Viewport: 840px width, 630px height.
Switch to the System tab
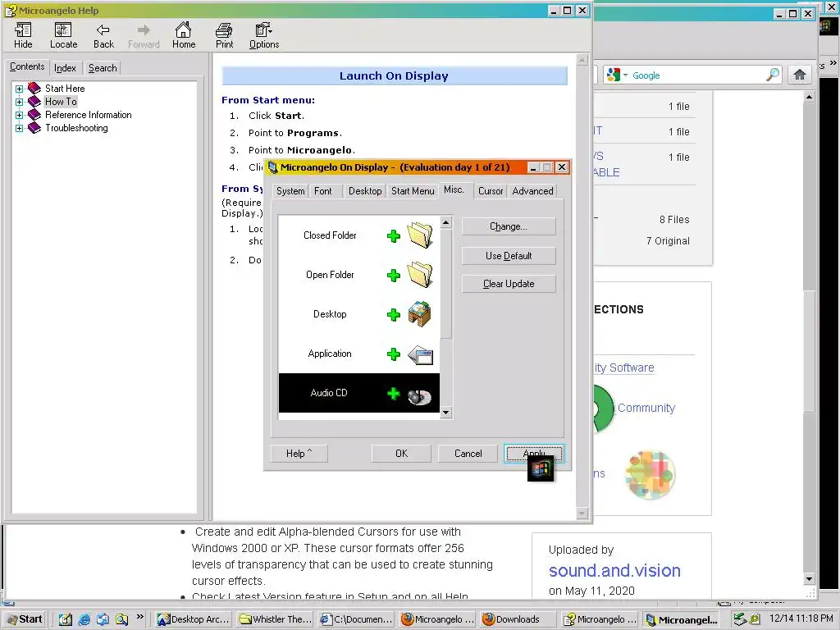(x=290, y=191)
